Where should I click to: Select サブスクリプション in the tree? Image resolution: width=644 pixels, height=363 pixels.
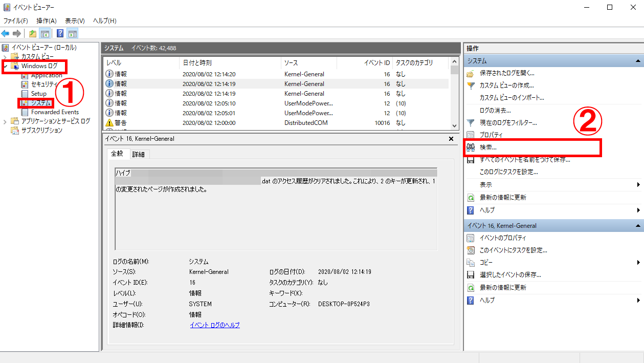[41, 131]
